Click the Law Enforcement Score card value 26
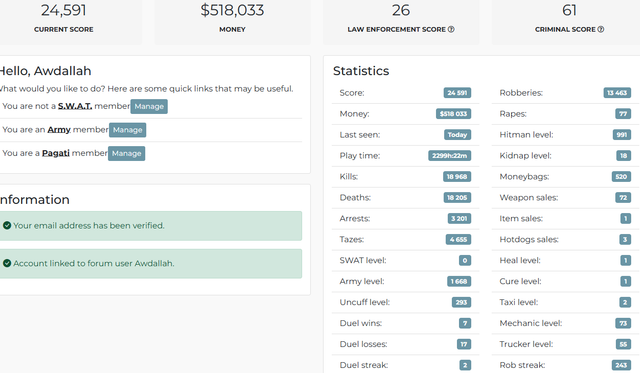 coord(401,10)
